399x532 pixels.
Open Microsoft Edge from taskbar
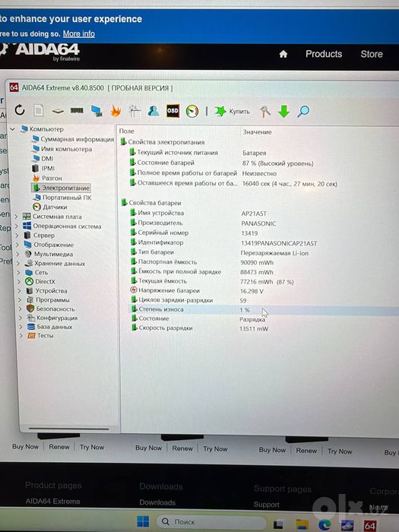tap(325, 525)
